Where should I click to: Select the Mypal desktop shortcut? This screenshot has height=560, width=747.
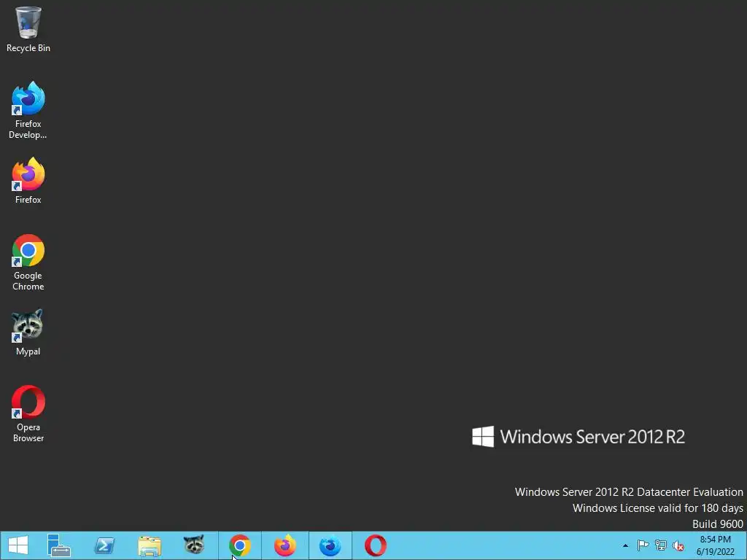[x=28, y=332]
